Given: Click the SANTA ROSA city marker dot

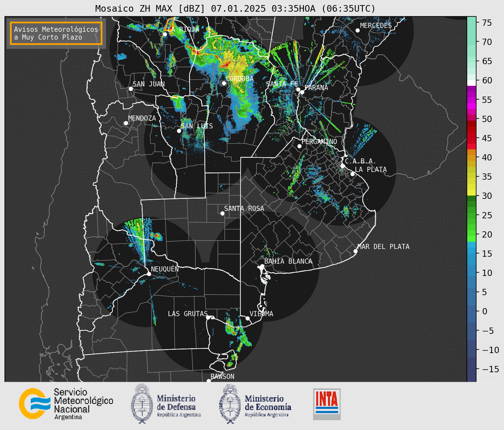Looking at the screenshot, I should (x=222, y=214).
